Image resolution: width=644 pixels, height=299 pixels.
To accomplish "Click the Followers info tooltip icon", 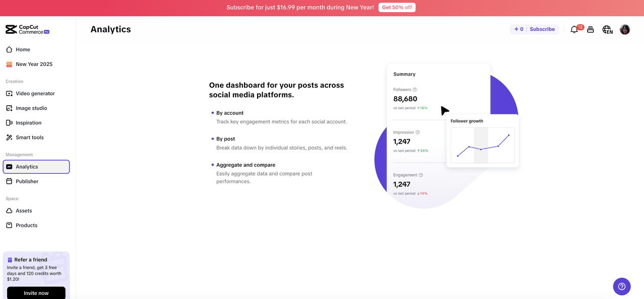I will pyautogui.click(x=415, y=90).
